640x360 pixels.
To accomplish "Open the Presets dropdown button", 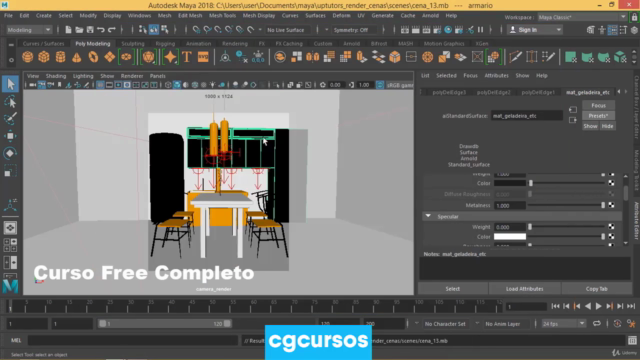I will [598, 116].
